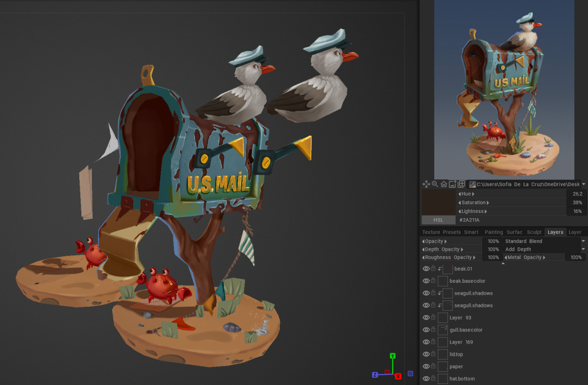588x385 pixels.
Task: Click the small image icon in the file path field
Action: click(472, 184)
